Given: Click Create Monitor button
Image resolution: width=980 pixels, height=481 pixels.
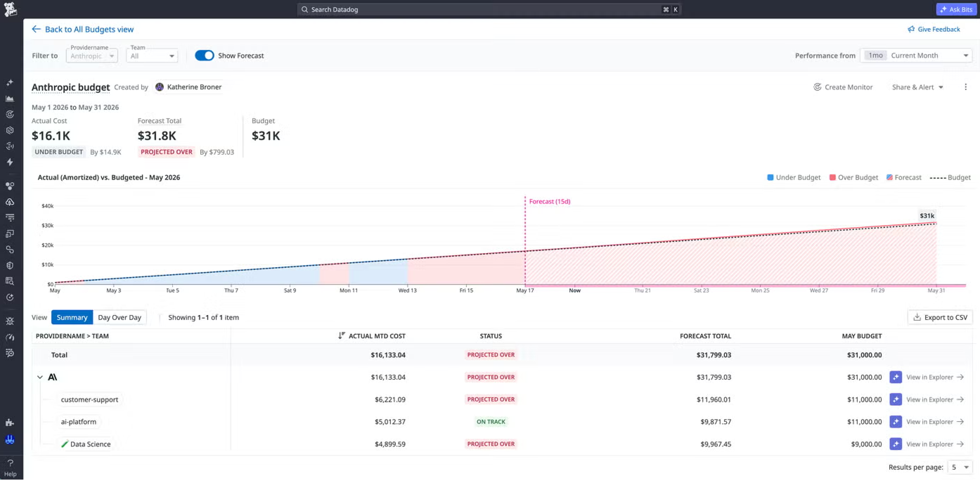Looking at the screenshot, I should (x=843, y=87).
